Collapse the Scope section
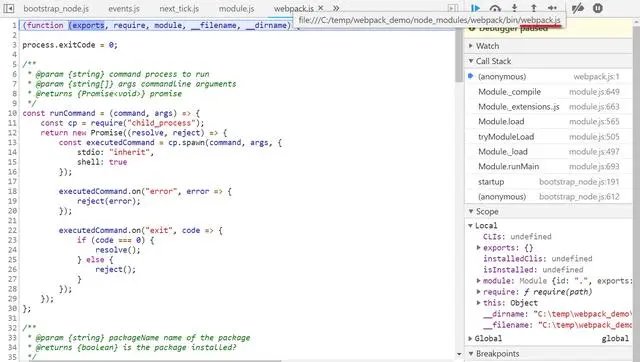 pyautogui.click(x=549, y=211)
